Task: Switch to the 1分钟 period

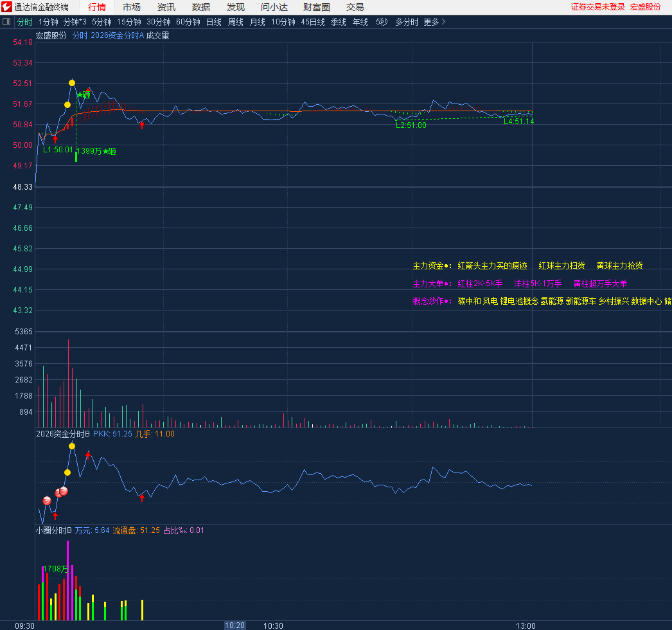Action: (x=48, y=22)
